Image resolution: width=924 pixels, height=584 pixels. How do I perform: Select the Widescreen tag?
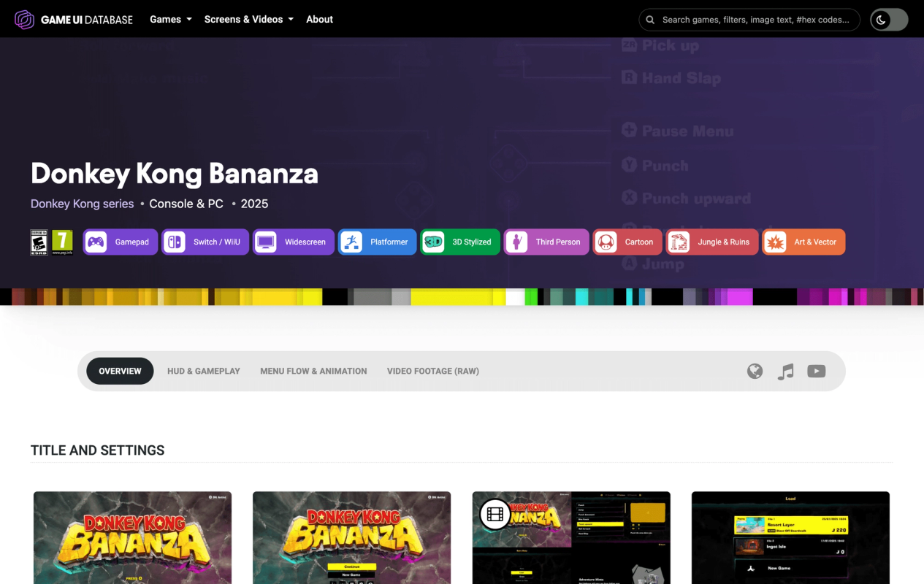click(x=294, y=242)
